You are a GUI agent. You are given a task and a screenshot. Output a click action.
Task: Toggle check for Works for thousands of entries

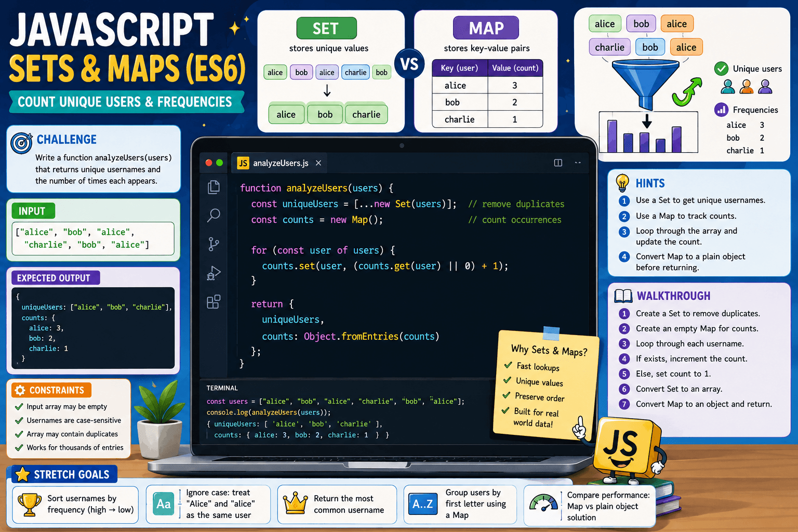[19, 447]
